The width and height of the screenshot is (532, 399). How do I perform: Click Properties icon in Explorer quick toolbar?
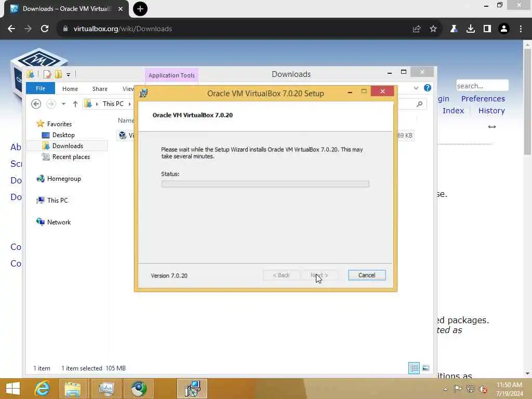click(x=47, y=74)
